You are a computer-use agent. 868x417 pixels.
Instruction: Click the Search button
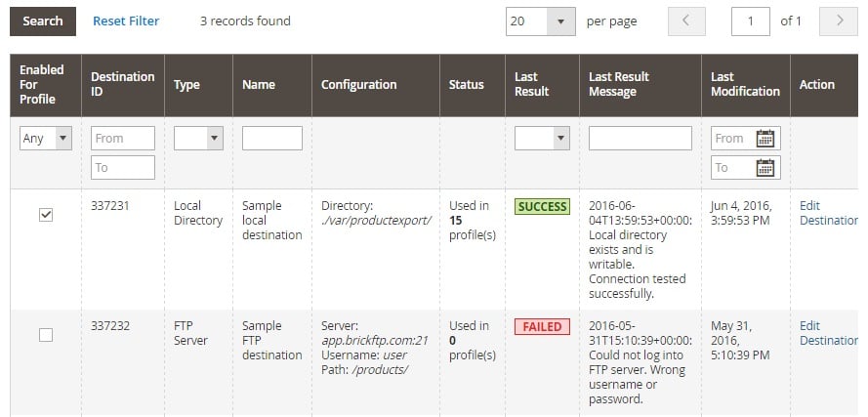click(x=43, y=21)
